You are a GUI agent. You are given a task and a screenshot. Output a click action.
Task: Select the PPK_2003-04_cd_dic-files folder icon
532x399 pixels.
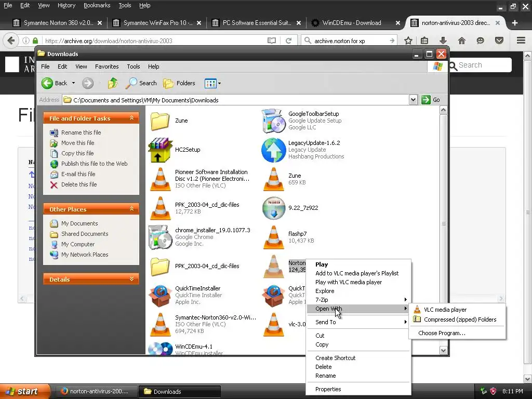160,267
